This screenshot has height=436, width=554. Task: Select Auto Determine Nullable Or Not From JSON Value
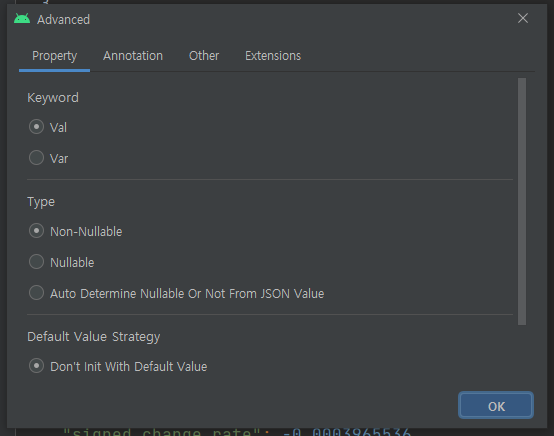[x=36, y=293]
